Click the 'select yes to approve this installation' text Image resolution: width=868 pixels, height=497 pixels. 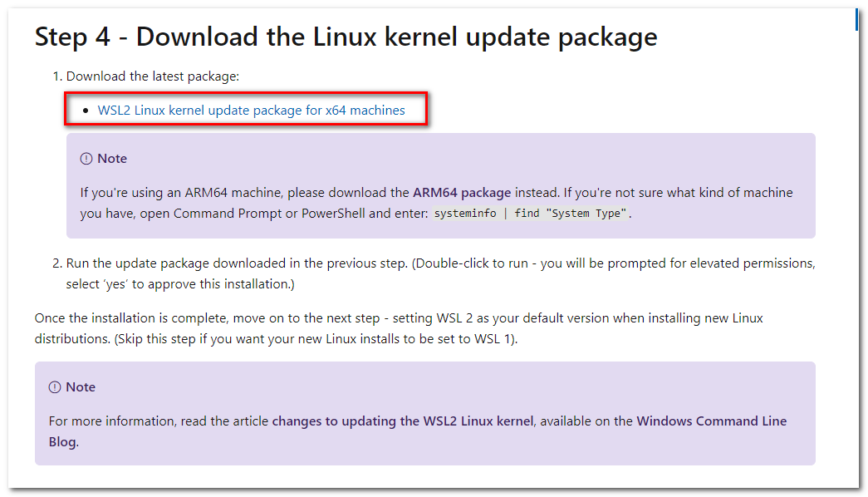click(x=180, y=284)
